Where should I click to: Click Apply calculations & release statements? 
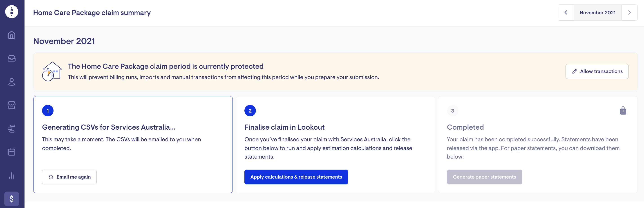(296, 177)
